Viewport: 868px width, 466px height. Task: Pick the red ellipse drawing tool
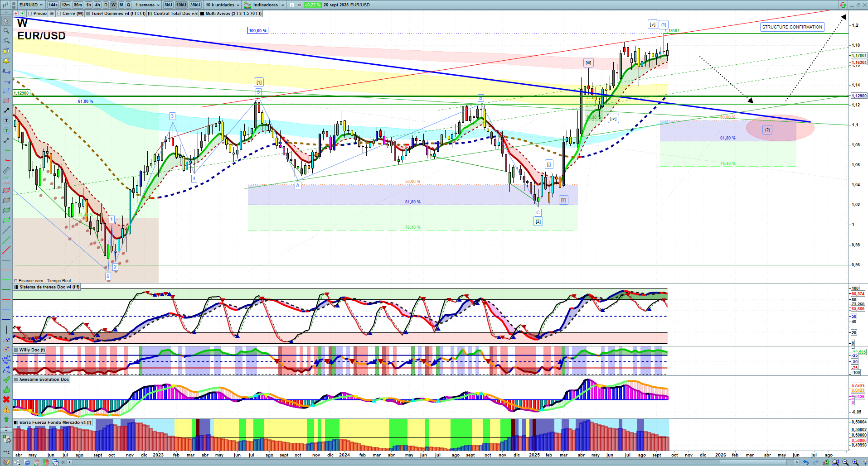[6, 190]
